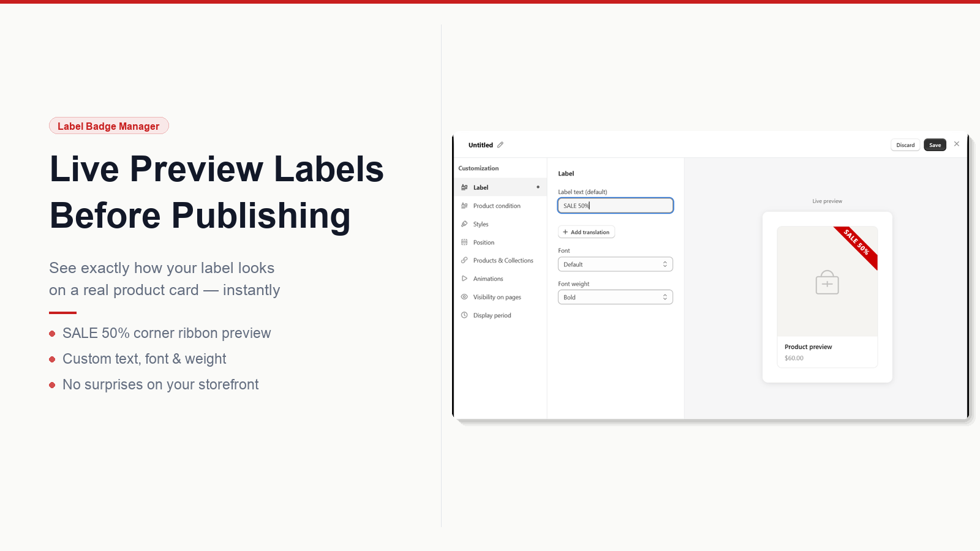
Task: Click the Customization sidebar heading
Action: pyautogui.click(x=478, y=168)
